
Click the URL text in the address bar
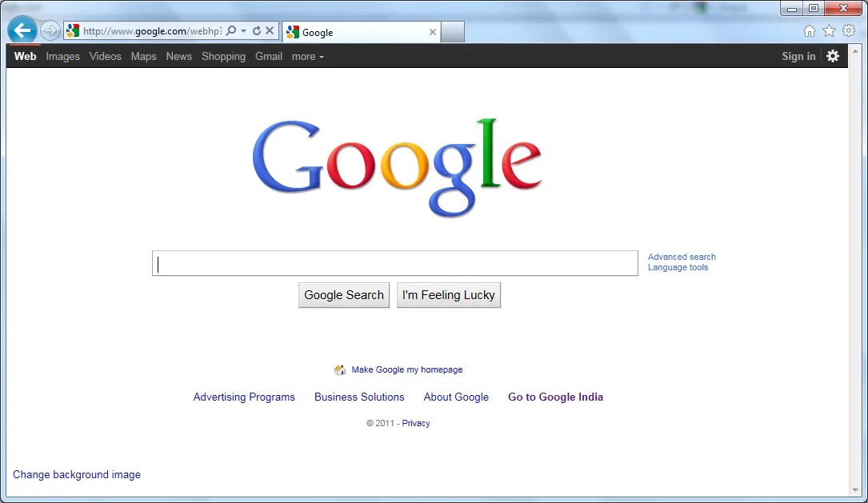point(152,31)
